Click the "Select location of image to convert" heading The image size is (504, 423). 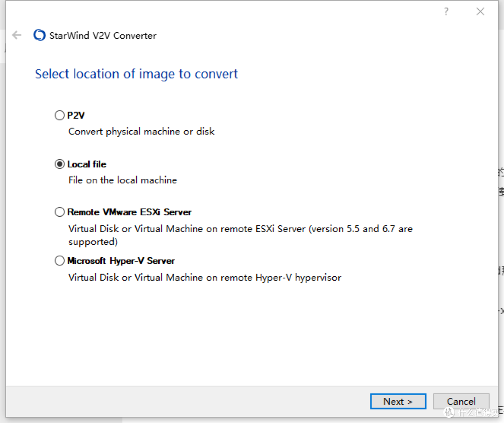(x=136, y=74)
